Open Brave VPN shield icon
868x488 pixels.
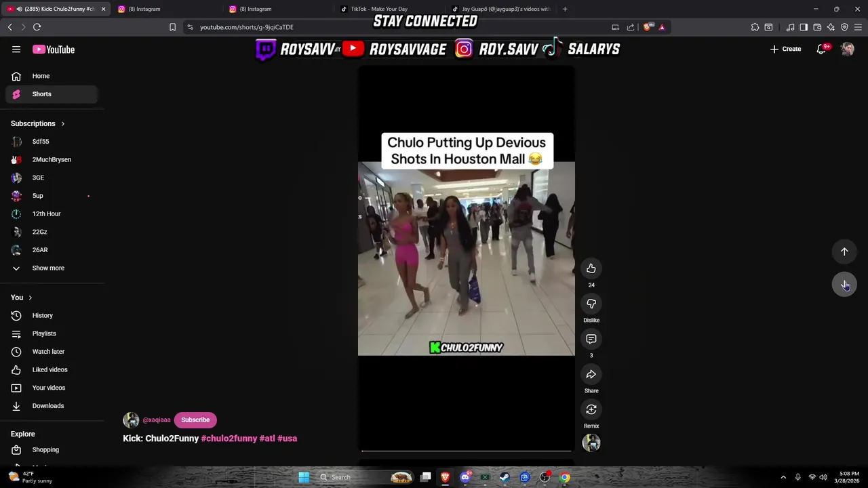pyautogui.click(x=844, y=27)
